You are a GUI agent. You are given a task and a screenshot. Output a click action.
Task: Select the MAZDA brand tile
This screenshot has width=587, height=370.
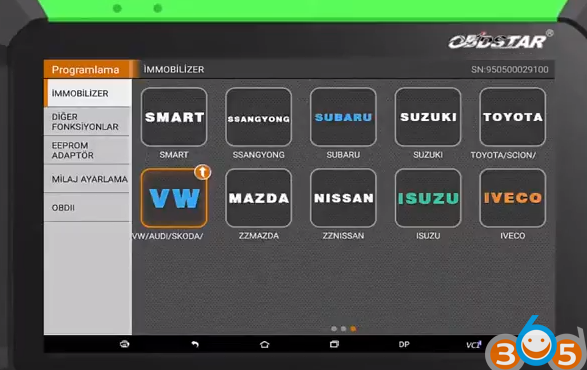pos(259,198)
